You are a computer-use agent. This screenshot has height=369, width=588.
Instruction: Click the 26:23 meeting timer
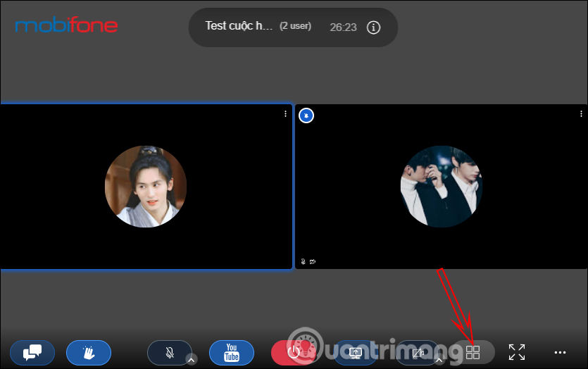343,27
